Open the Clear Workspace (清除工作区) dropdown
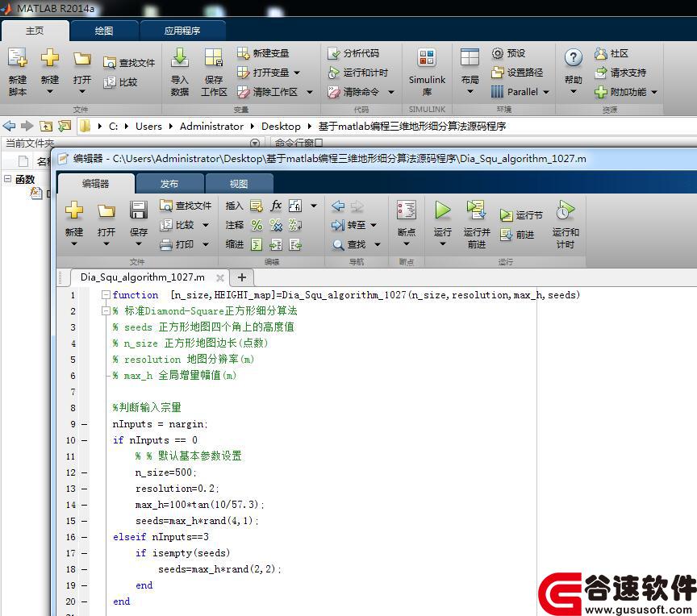The height and width of the screenshot is (616, 697). point(310,93)
